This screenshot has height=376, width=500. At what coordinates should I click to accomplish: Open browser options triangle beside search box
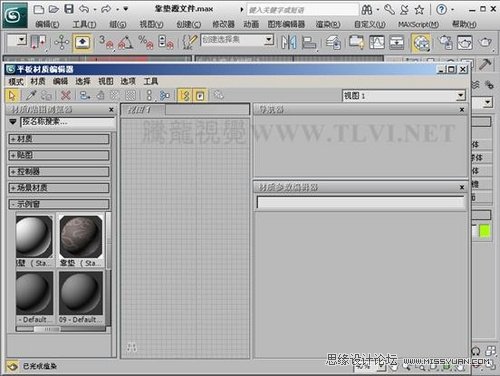13,122
